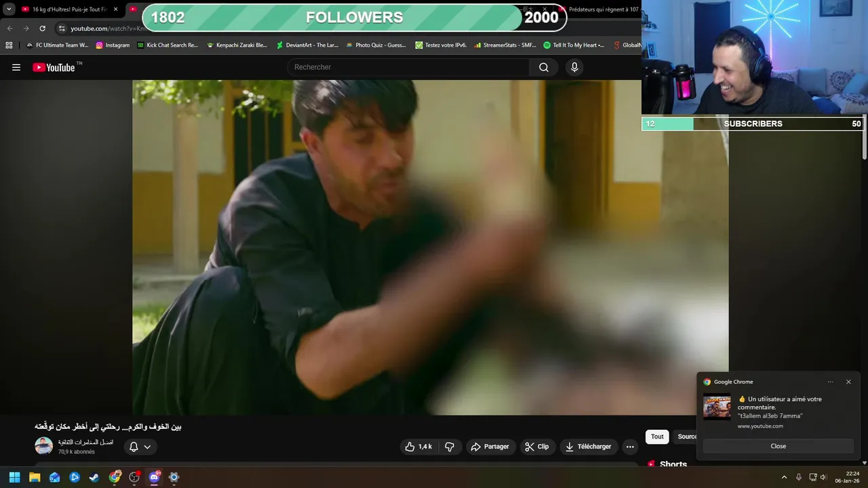
Task: Open the channel name link
Action: point(85,442)
